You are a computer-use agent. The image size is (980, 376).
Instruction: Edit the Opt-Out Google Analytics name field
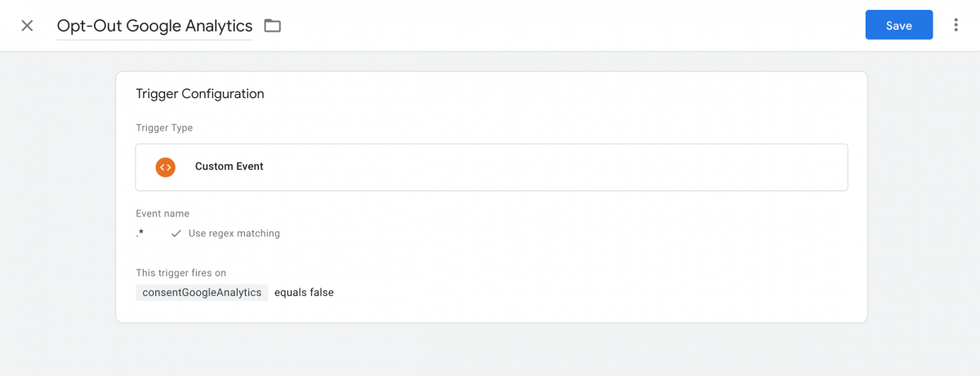(154, 26)
